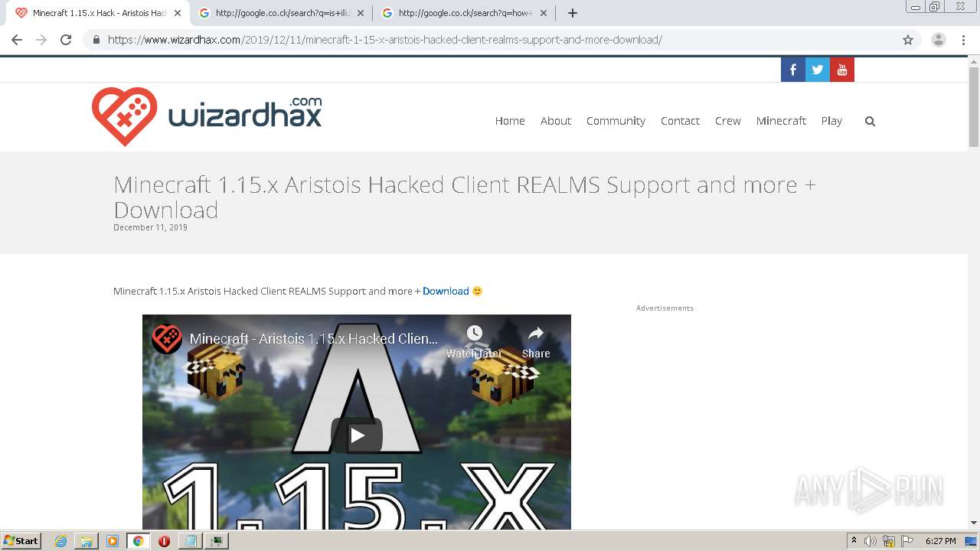980x551 pixels.
Task: View site info via the padlock icon
Action: click(x=96, y=40)
